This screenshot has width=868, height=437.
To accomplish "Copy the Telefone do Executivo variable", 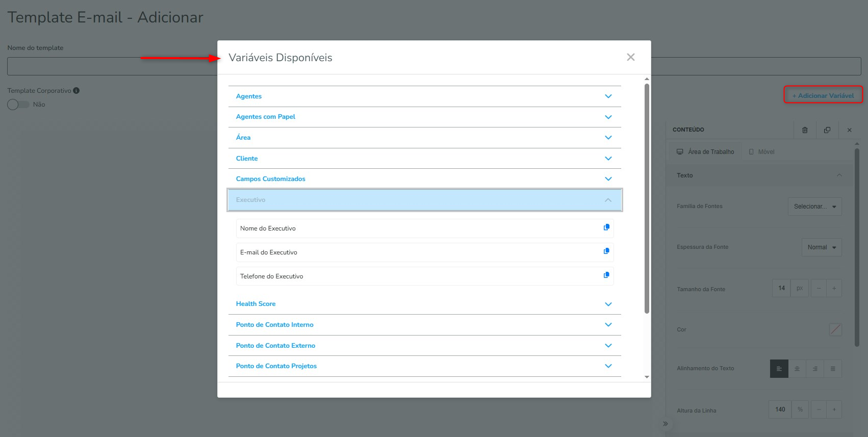I will pyautogui.click(x=606, y=275).
